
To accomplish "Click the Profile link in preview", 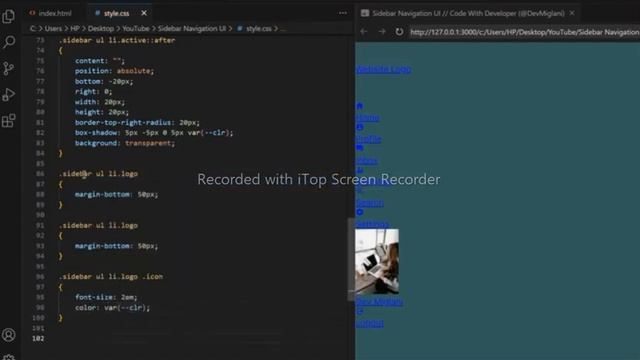I will tap(369, 139).
